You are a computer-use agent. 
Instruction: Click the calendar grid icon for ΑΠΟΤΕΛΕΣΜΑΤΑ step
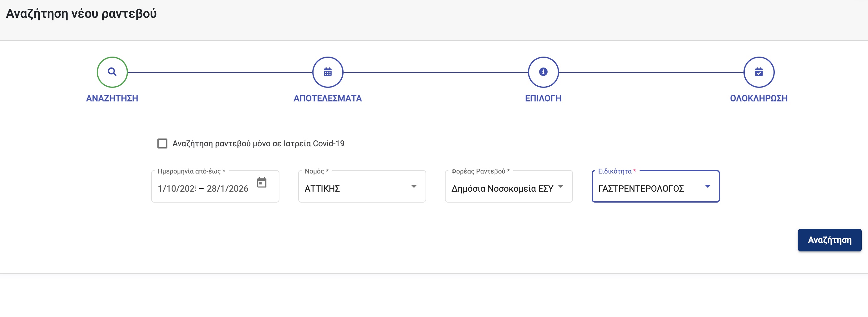click(x=328, y=72)
